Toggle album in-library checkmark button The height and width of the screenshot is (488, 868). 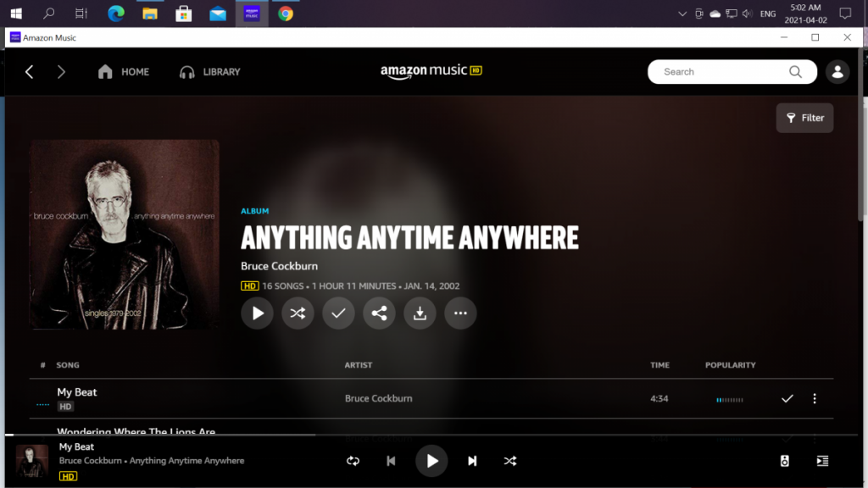click(x=338, y=313)
